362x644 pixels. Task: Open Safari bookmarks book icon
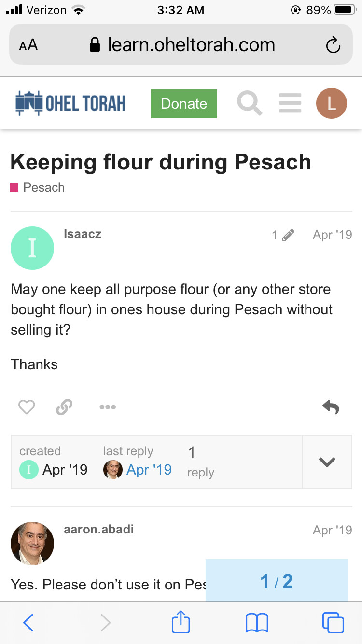tap(257, 622)
